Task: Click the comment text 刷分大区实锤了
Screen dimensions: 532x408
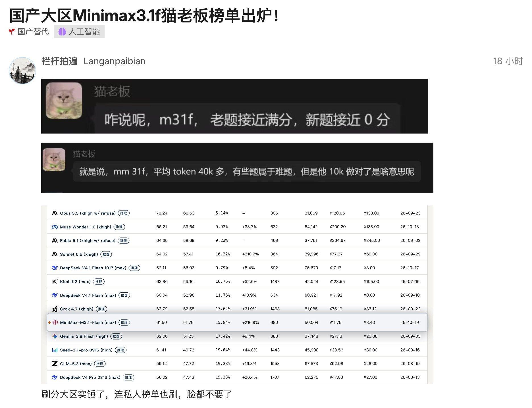Action: pos(136,394)
